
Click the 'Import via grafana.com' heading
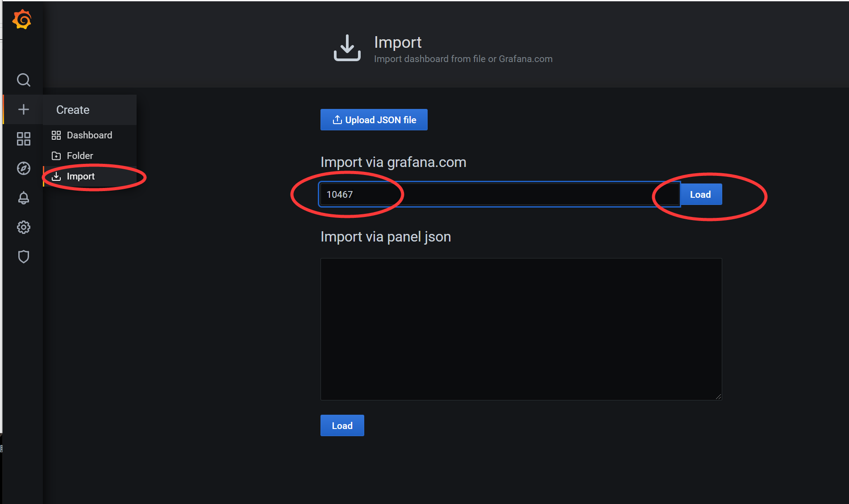[x=393, y=162]
